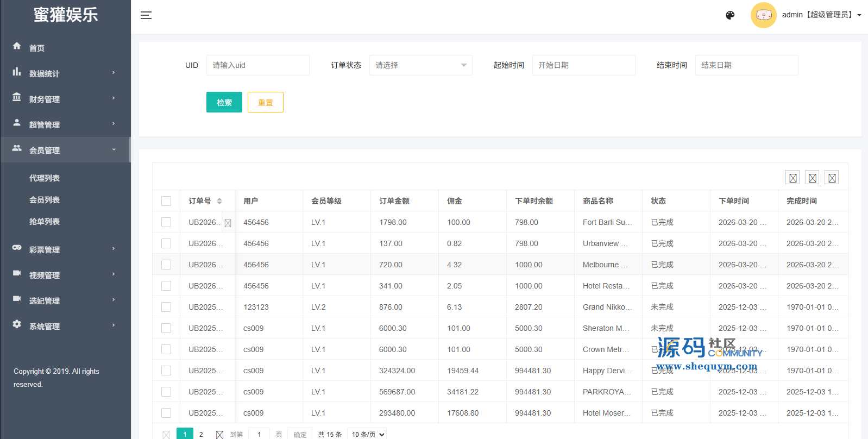Expand the admin user account menu
868x439 pixels.
tap(821, 15)
